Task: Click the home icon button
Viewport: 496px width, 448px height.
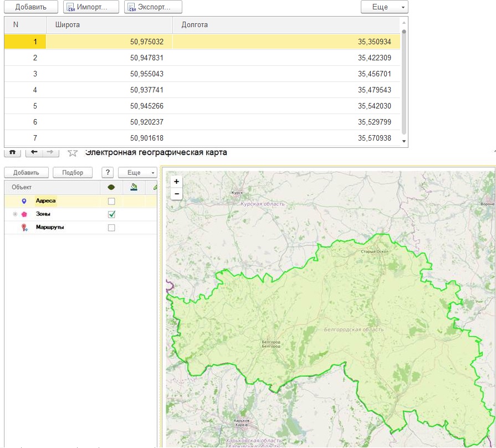Action: [12, 152]
